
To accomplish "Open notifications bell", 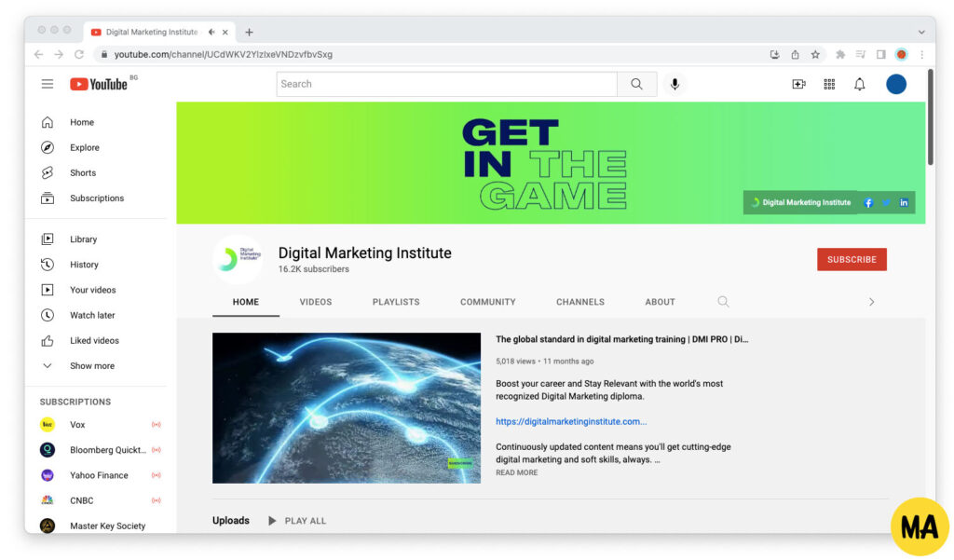I will pyautogui.click(x=860, y=84).
